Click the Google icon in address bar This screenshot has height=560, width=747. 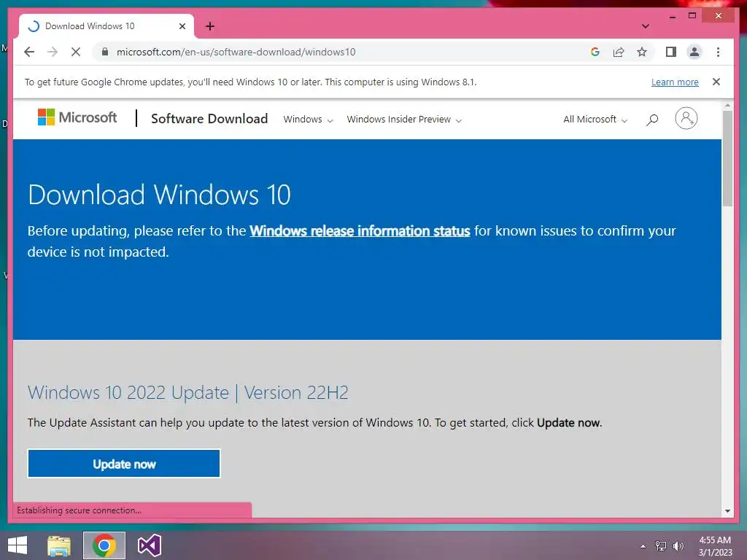pyautogui.click(x=595, y=52)
